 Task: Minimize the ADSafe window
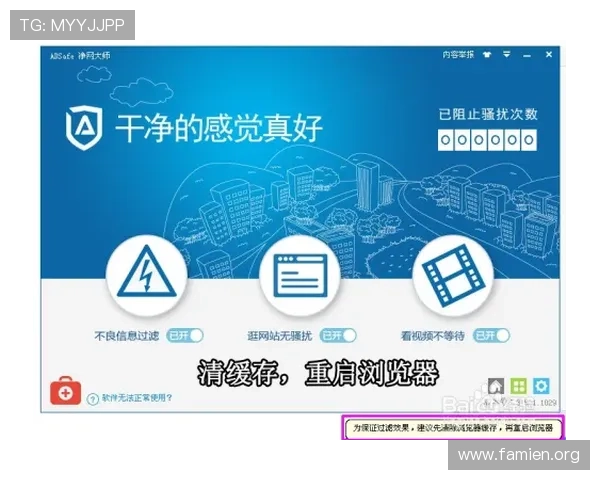(x=527, y=56)
